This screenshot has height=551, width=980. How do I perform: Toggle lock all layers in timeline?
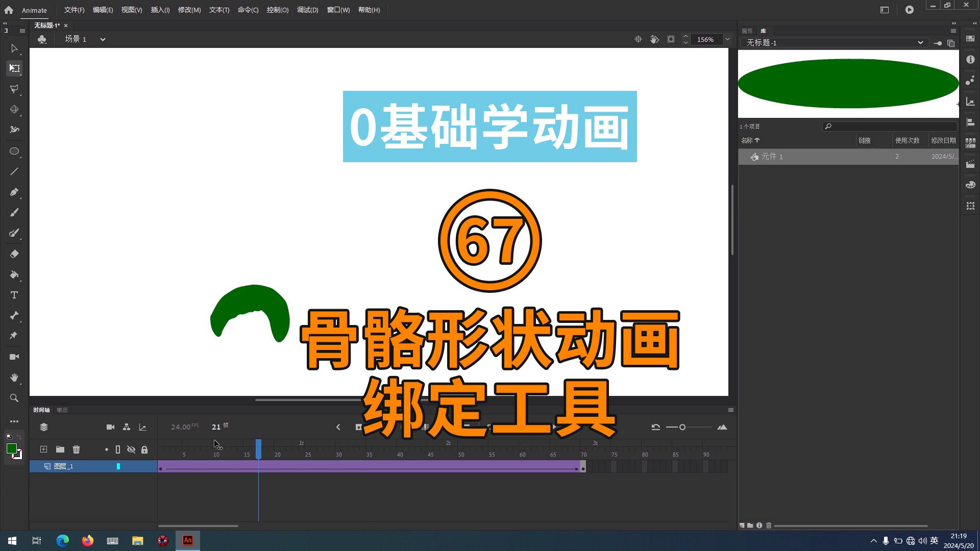(x=144, y=449)
